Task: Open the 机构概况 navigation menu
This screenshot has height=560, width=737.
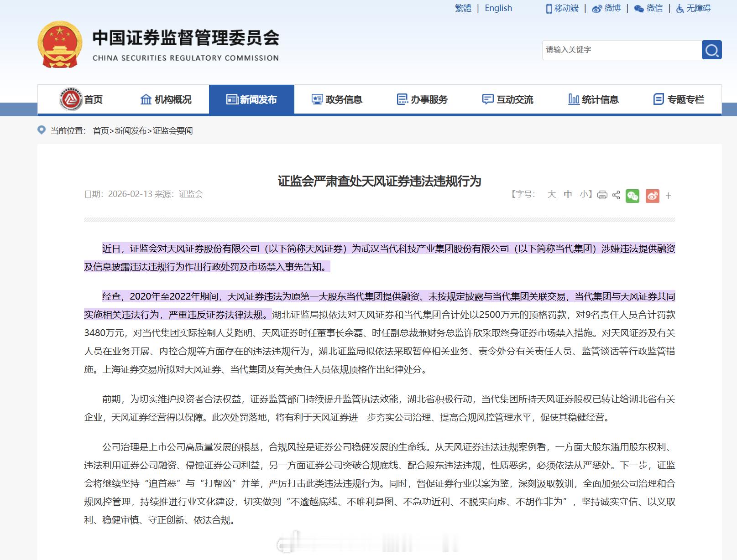Action: [x=173, y=99]
